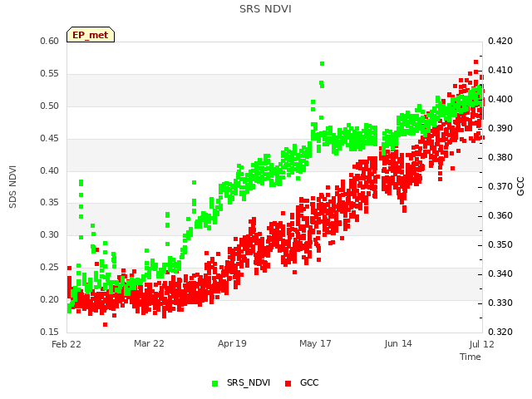Click the 0.380 right axis value

point(500,158)
